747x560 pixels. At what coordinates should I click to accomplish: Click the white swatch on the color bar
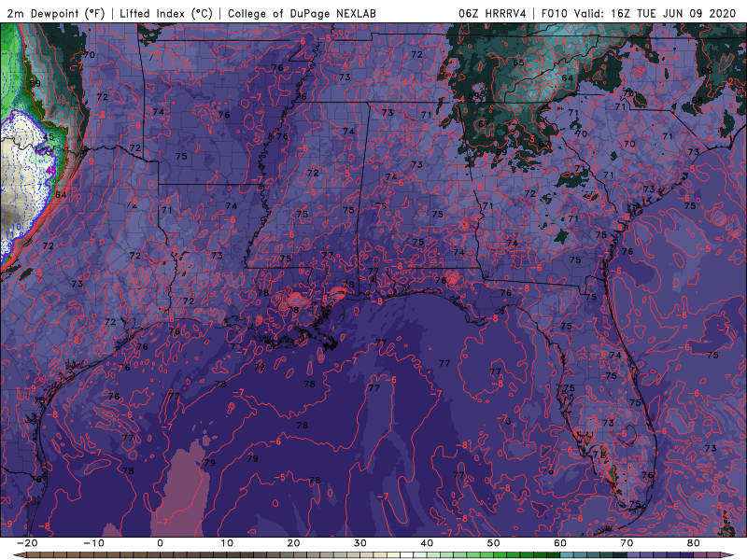(406, 555)
